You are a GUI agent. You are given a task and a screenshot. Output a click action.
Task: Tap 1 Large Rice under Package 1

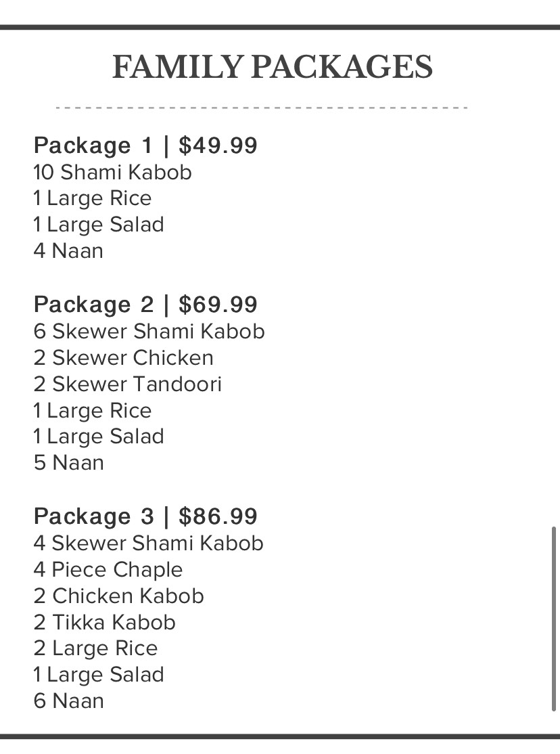click(93, 199)
